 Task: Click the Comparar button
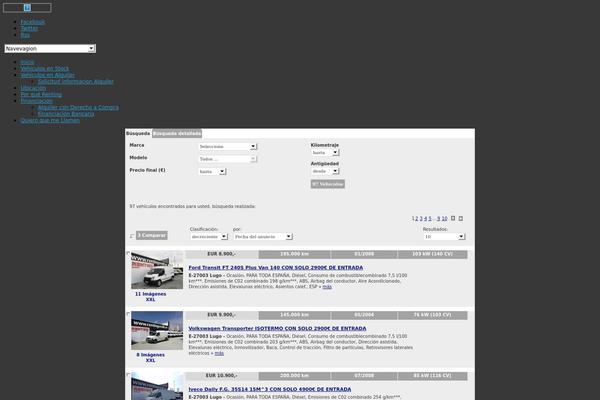(x=152, y=235)
